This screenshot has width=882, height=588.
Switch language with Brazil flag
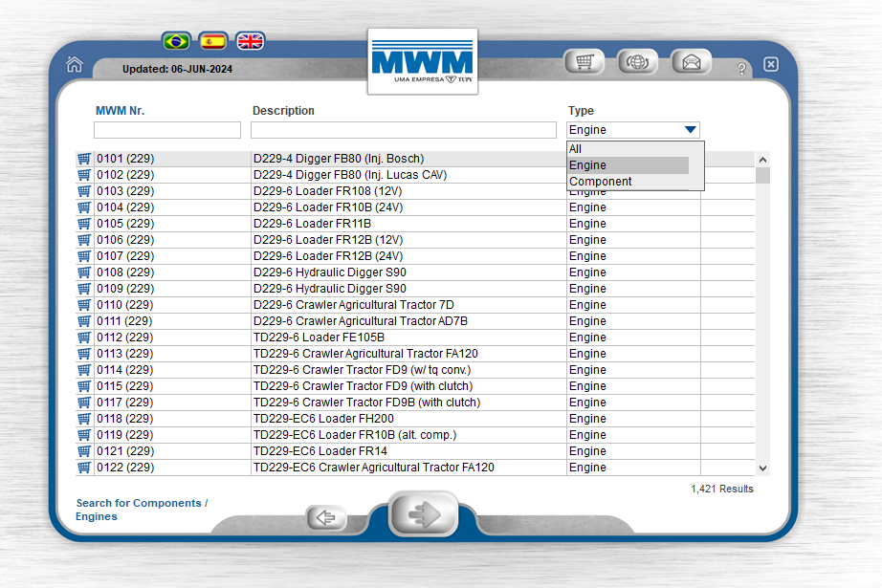pos(176,41)
